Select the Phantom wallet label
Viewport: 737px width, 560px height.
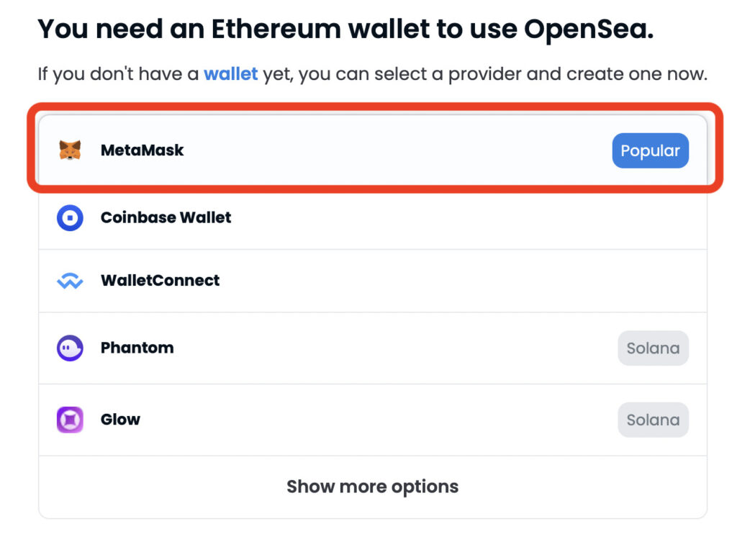click(137, 348)
